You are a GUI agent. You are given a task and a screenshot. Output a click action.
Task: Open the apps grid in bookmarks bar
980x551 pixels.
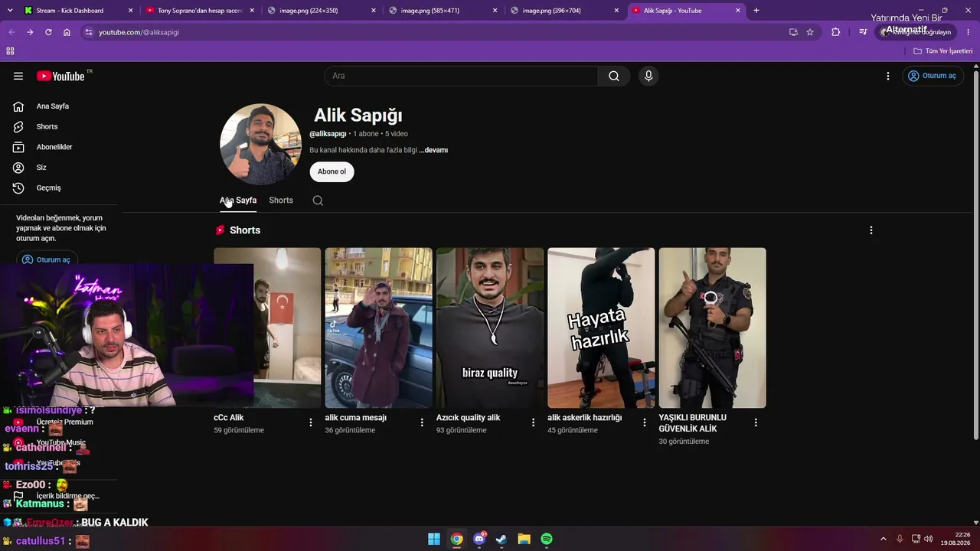(10, 51)
